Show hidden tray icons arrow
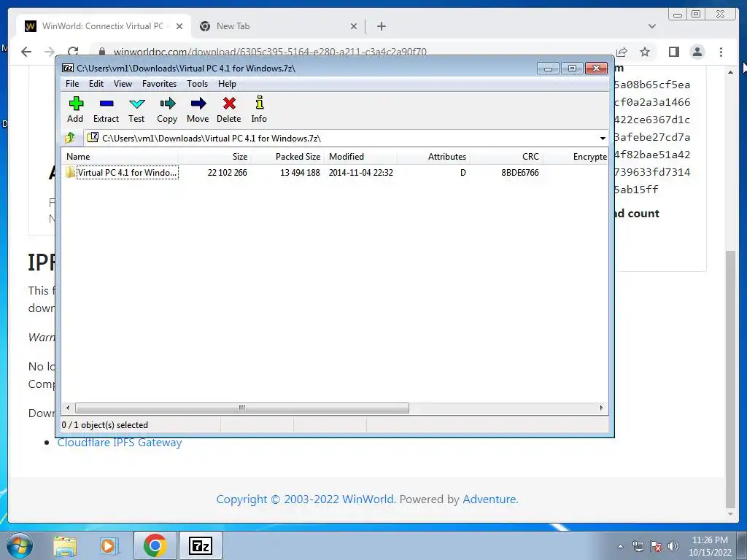The width and height of the screenshot is (747, 560). click(620, 547)
